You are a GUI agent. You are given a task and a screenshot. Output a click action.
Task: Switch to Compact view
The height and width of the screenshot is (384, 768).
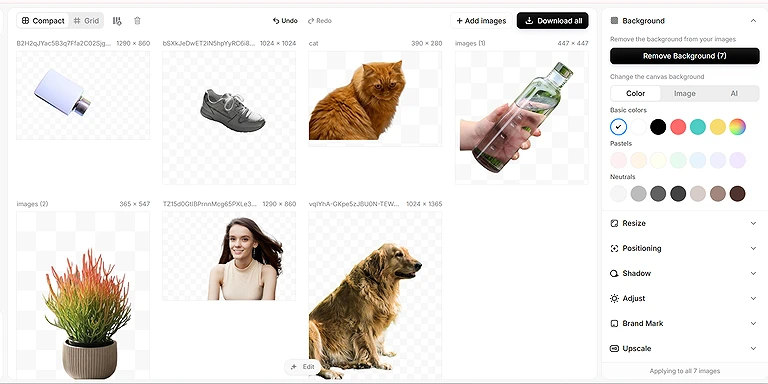43,21
